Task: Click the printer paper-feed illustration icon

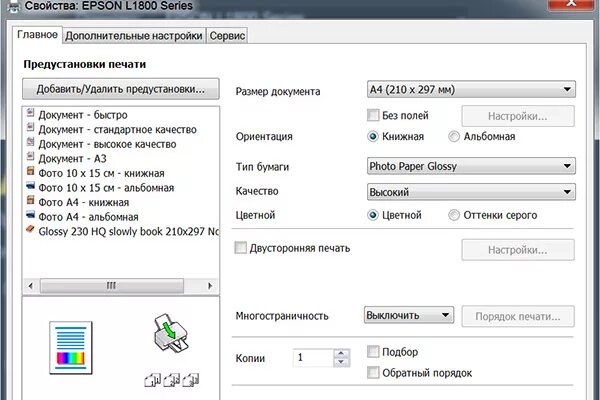Action: click(x=171, y=333)
